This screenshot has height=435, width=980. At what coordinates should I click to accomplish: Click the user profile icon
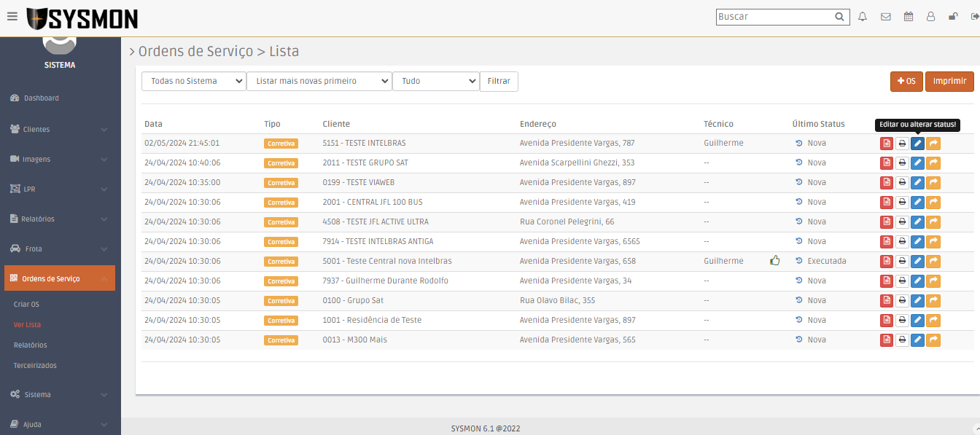point(930,17)
